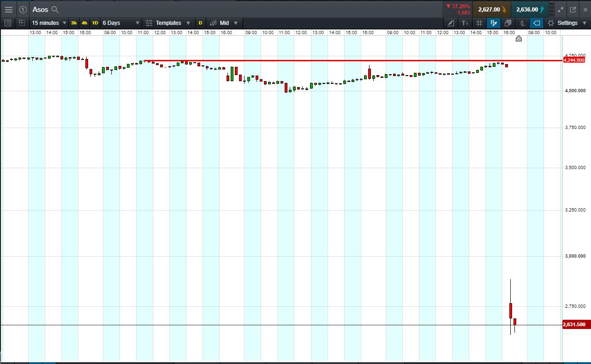Open the drawing tools icon
Image resolution: width=591 pixels, height=364 pixels.
tap(451, 23)
